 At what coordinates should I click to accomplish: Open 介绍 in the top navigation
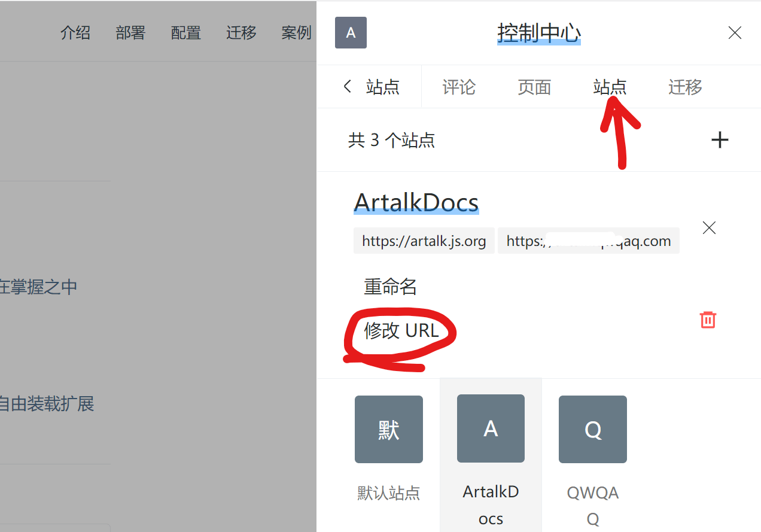[x=75, y=33]
